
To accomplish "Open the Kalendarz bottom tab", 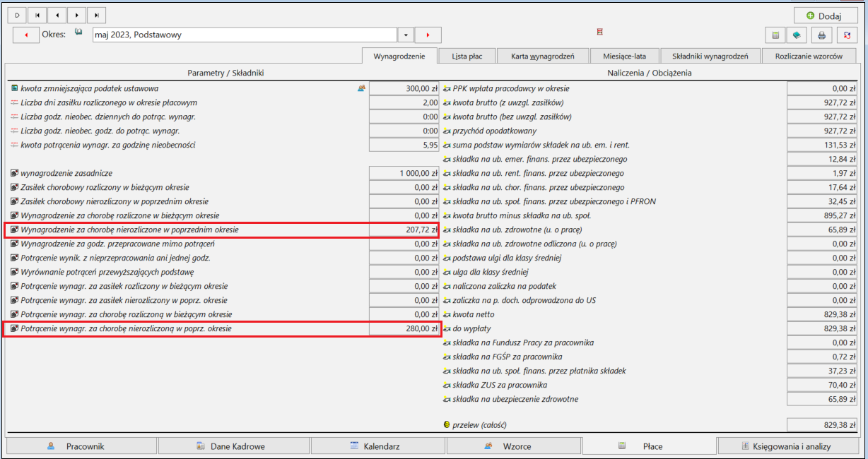I will (378, 446).
